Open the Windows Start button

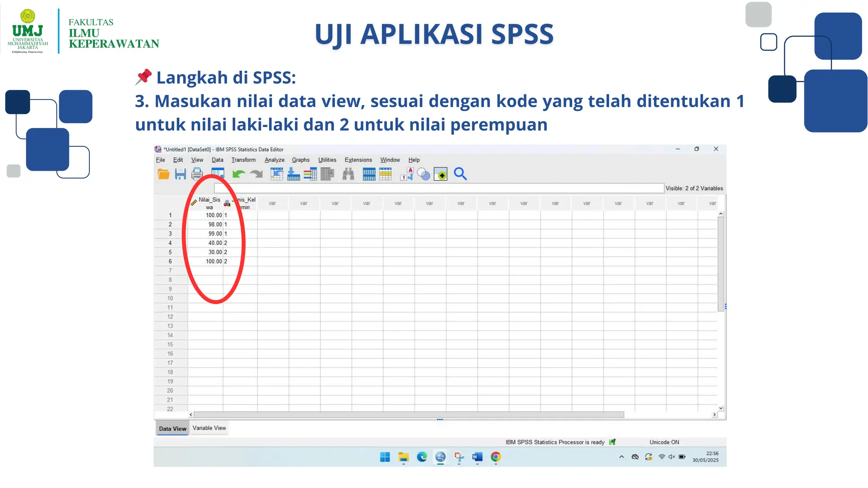click(385, 457)
